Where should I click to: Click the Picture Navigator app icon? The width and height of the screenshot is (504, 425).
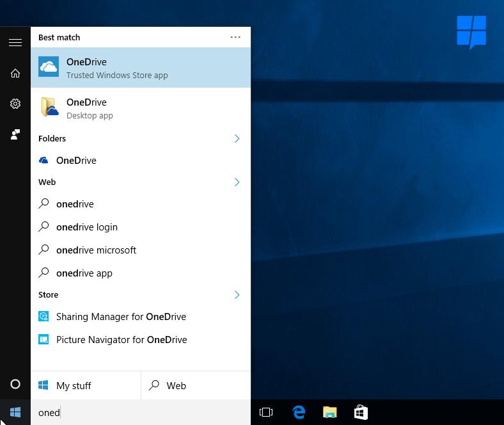(x=43, y=339)
